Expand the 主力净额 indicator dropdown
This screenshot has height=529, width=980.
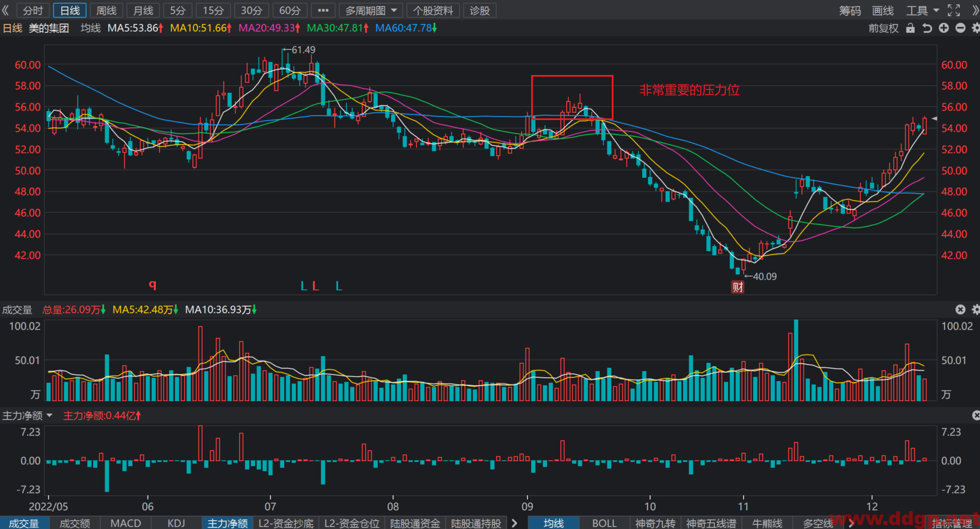[x=27, y=416]
